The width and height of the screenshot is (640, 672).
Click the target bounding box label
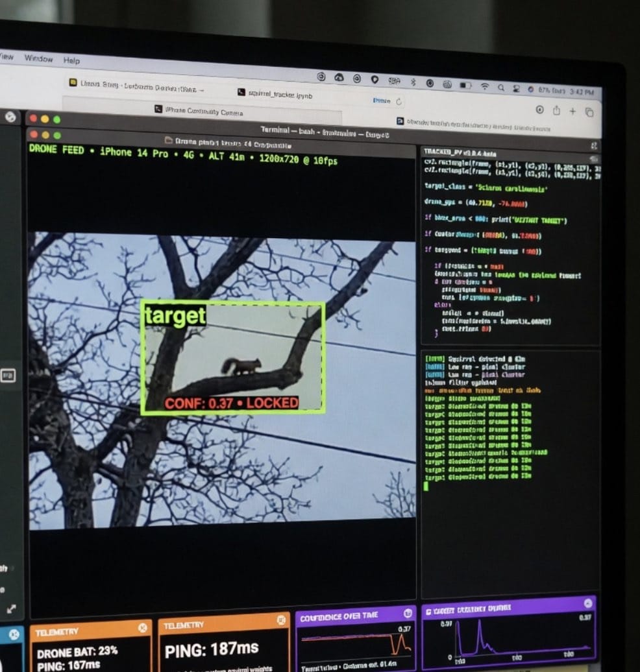tap(175, 317)
